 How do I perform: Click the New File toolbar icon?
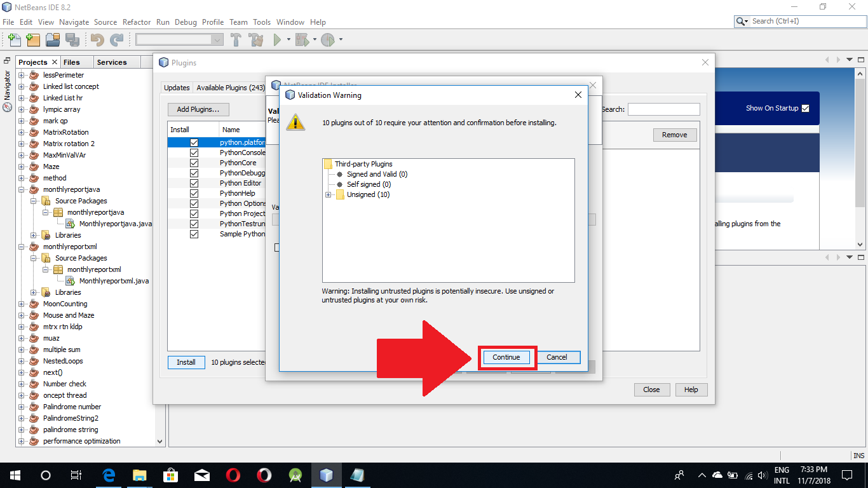coord(15,40)
